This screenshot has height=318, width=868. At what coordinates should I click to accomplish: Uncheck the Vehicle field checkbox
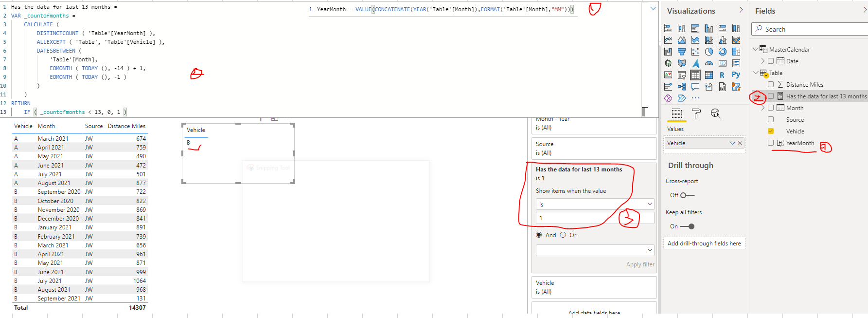[x=771, y=131]
